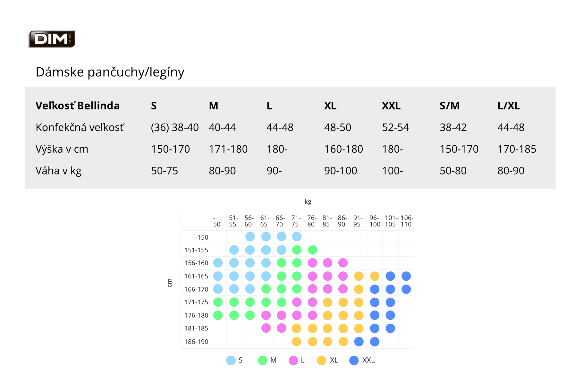Click the dot at -150 cm, 71-75 kg
The height and width of the screenshot is (392, 583).
point(297,237)
